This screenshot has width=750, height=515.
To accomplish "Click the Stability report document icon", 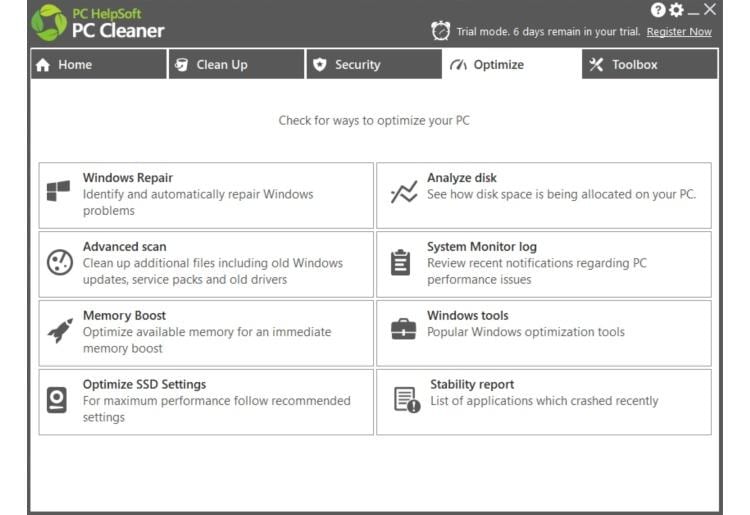I will (406, 400).
